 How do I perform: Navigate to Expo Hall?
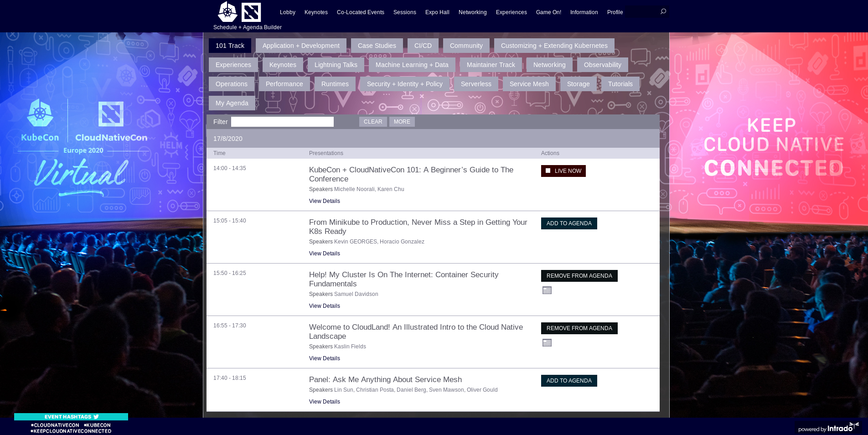pos(437,12)
